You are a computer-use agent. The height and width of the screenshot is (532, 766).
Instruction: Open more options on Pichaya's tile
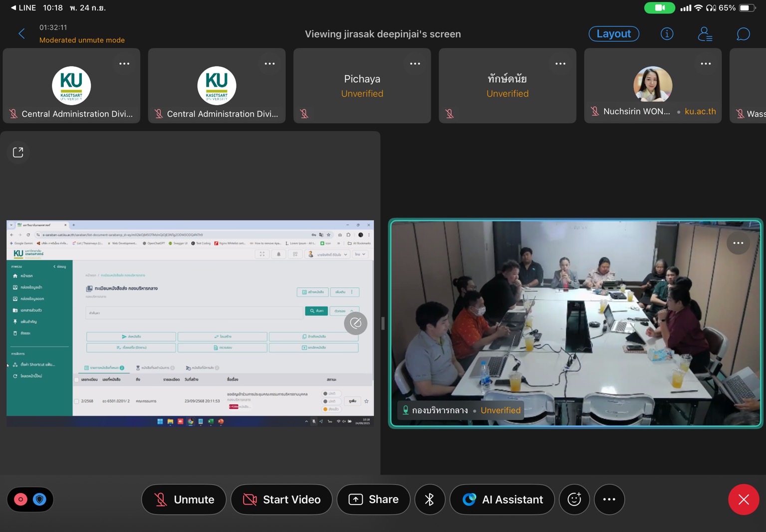(x=415, y=64)
